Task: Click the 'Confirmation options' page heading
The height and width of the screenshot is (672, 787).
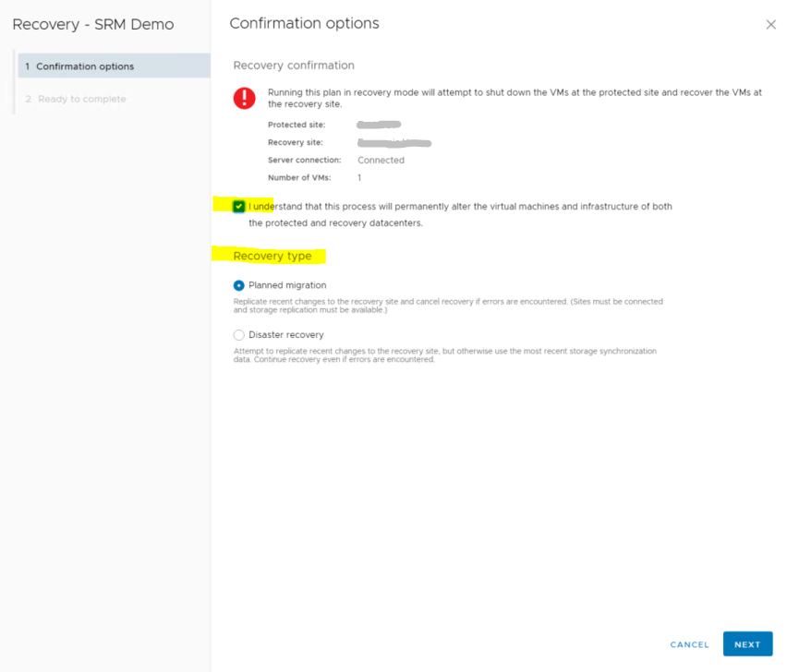Action: coord(304,24)
